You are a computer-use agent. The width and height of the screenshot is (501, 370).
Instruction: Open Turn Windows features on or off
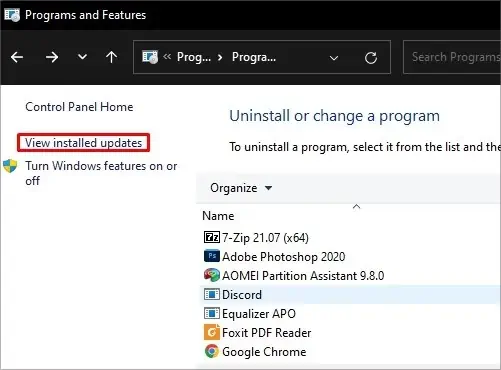(x=101, y=173)
